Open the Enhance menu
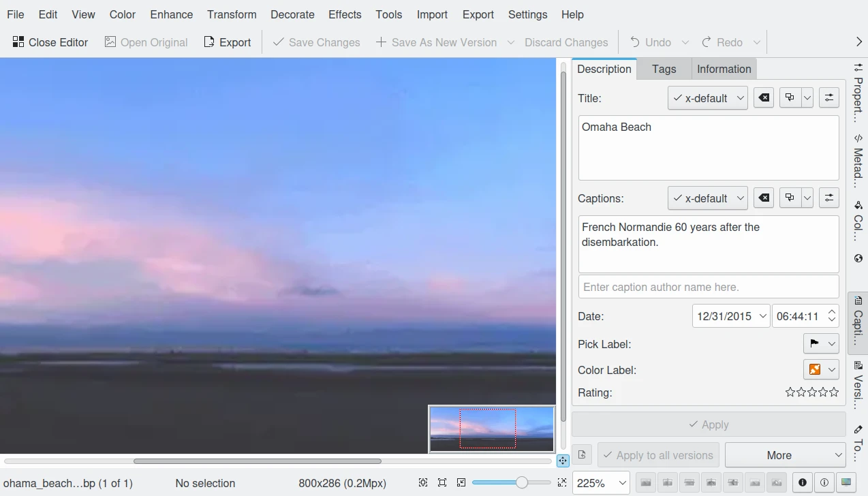The image size is (868, 496). (x=172, y=14)
